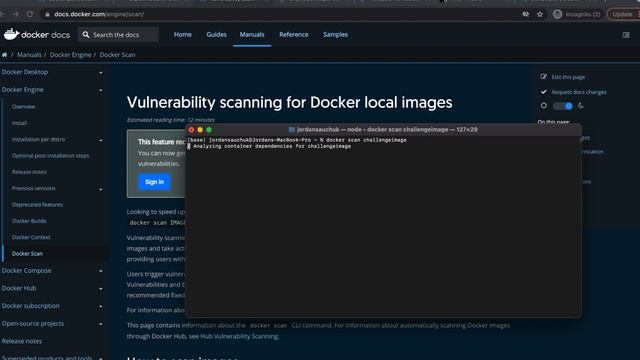Click the page heading 'Vulnerability scanning for Docker local images'

[289, 102]
